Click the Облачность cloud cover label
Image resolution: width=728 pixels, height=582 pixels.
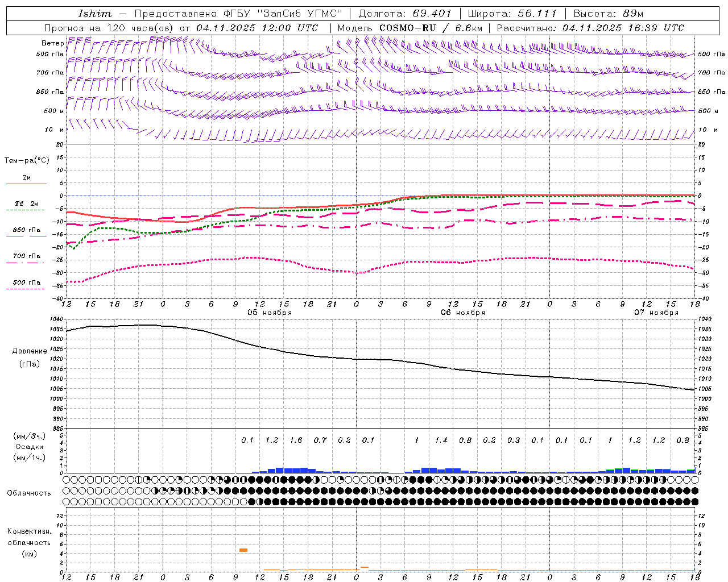29,493
